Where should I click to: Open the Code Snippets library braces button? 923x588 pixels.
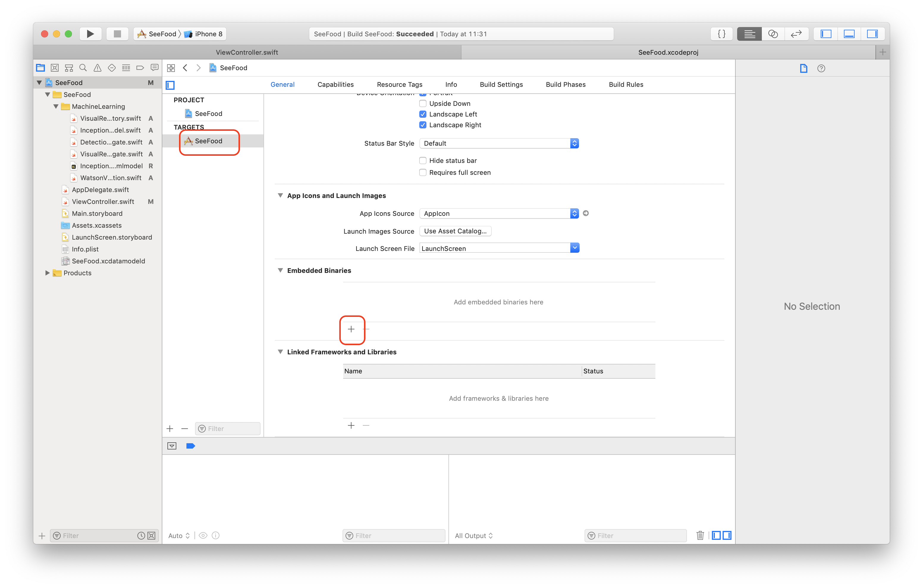(721, 34)
